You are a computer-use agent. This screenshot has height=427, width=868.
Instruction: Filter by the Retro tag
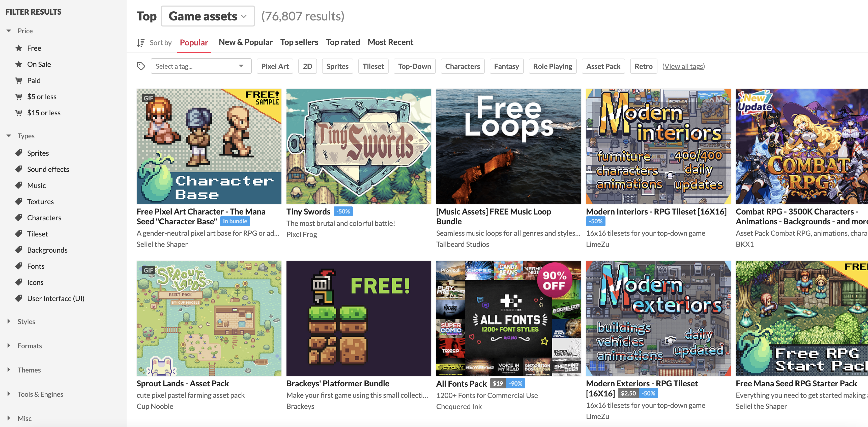pos(644,66)
